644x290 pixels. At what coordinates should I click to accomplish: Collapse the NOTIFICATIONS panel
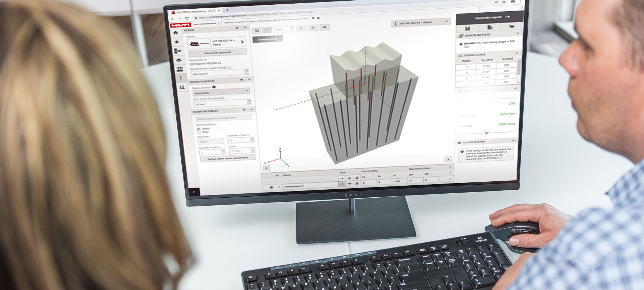[513, 140]
